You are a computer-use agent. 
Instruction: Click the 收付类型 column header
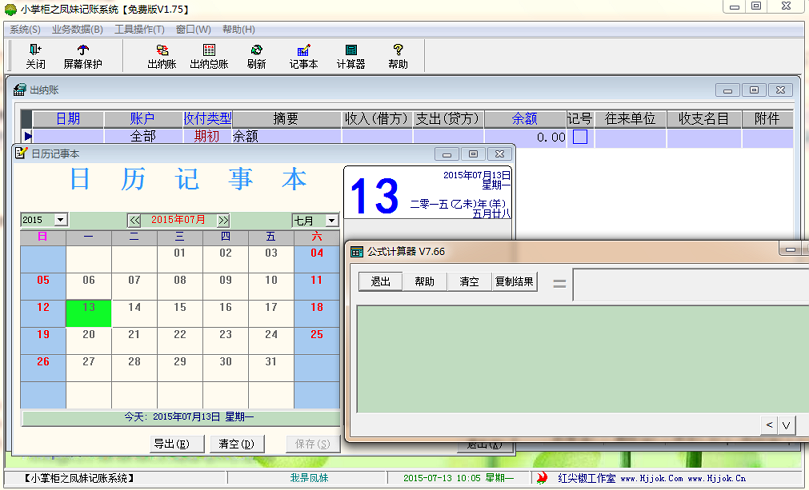pos(207,119)
